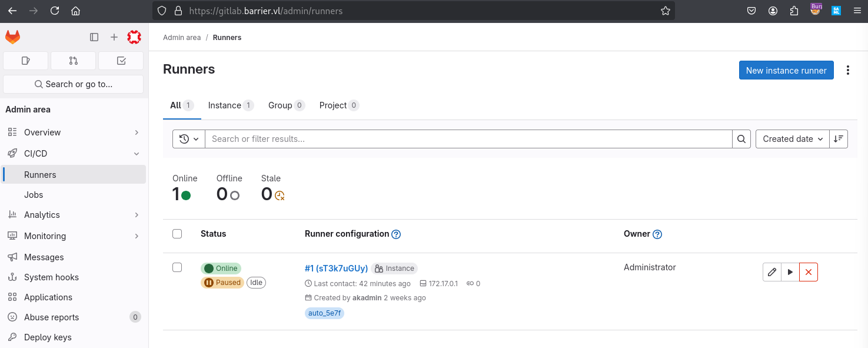The height and width of the screenshot is (348, 868).
Task: Click New instance runner button
Action: [x=786, y=71]
